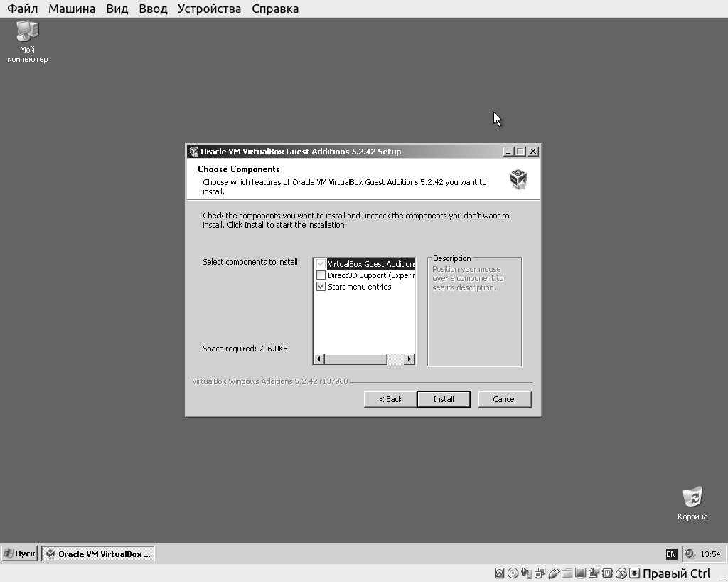Open the audio status icon with microphone
The image size is (728, 582).
tap(526, 573)
